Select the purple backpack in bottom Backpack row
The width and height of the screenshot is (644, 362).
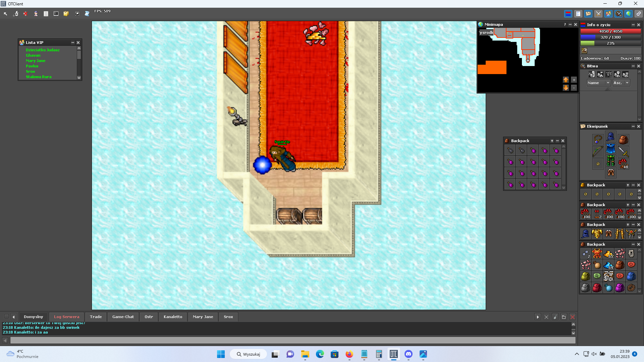[x=620, y=288]
